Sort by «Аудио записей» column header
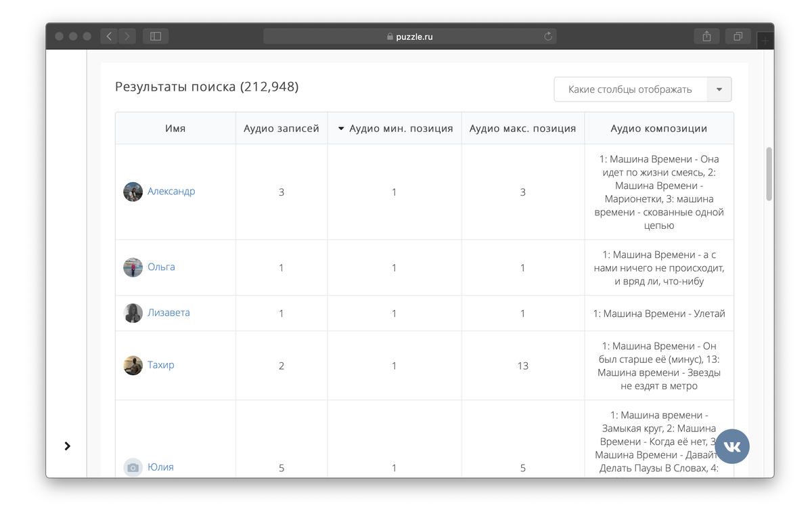Viewport: 812px width, 520px height. tap(281, 128)
